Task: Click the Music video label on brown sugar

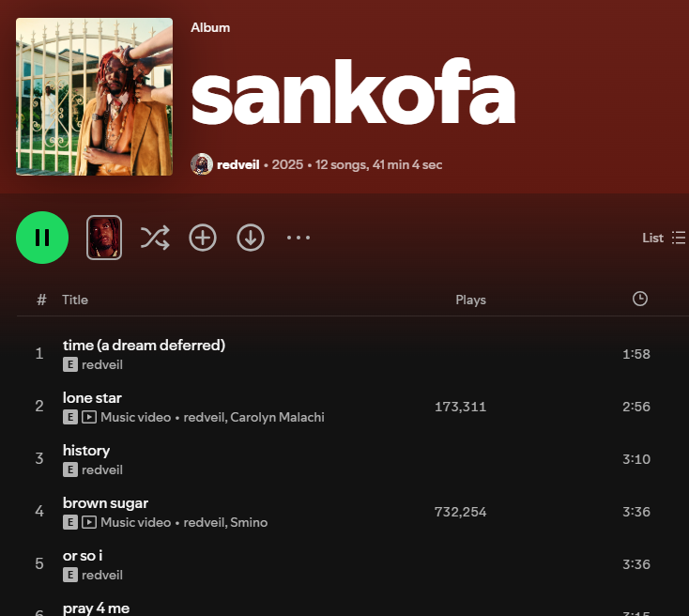Action: [136, 522]
